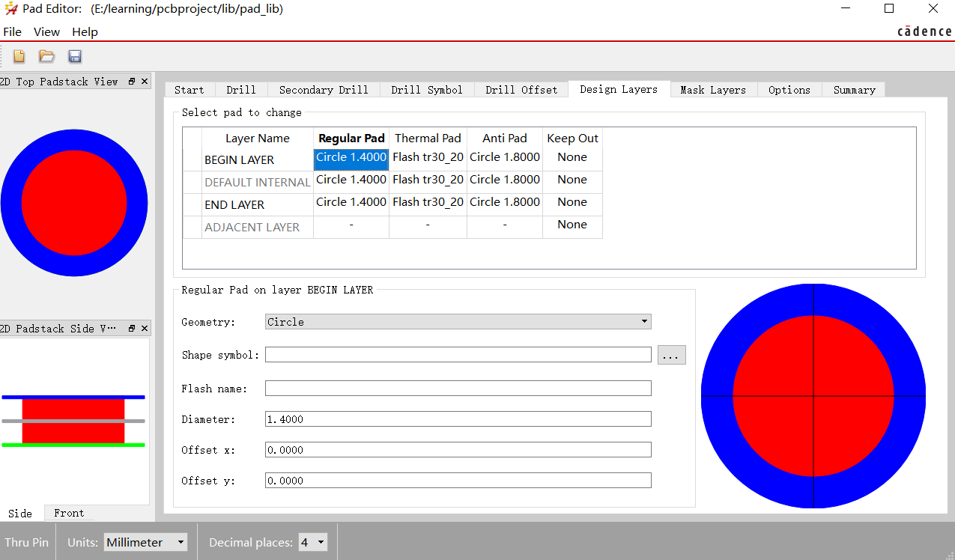This screenshot has width=955, height=560.
Task: Click the Offset x input field
Action: tap(458, 450)
